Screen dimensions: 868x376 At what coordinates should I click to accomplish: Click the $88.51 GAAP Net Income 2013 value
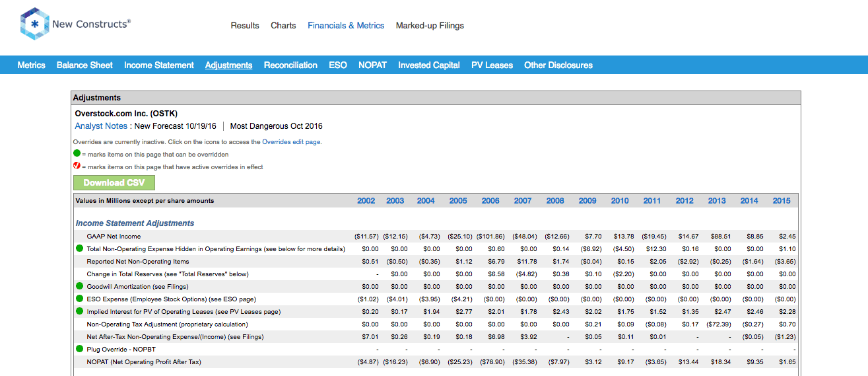[720, 237]
